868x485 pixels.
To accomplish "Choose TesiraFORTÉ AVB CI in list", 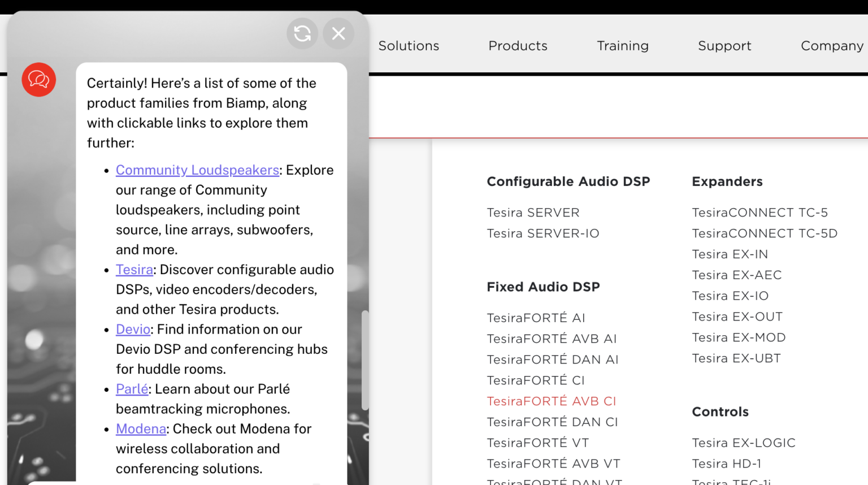I will click(x=551, y=401).
